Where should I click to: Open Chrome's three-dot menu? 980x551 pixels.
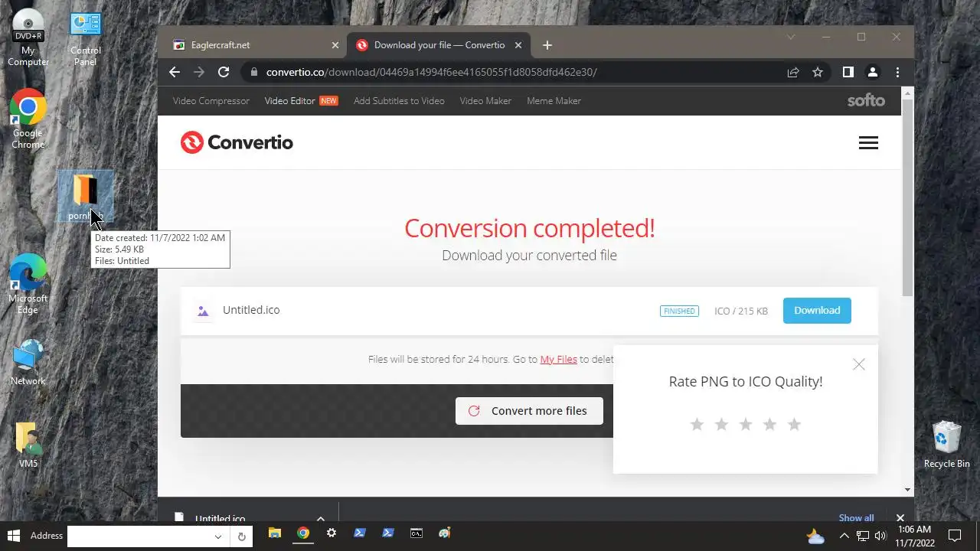tap(897, 72)
